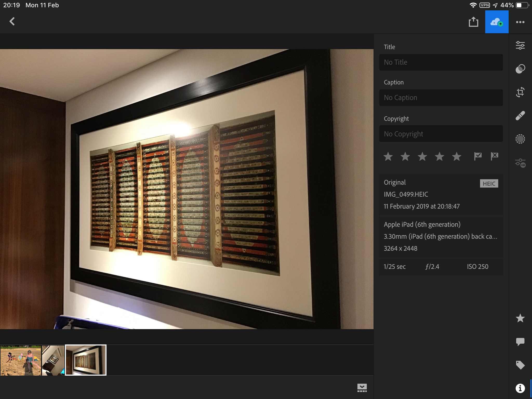Open the Edit adjustments sliders panel
Screen dimensions: 532x399
(520, 45)
